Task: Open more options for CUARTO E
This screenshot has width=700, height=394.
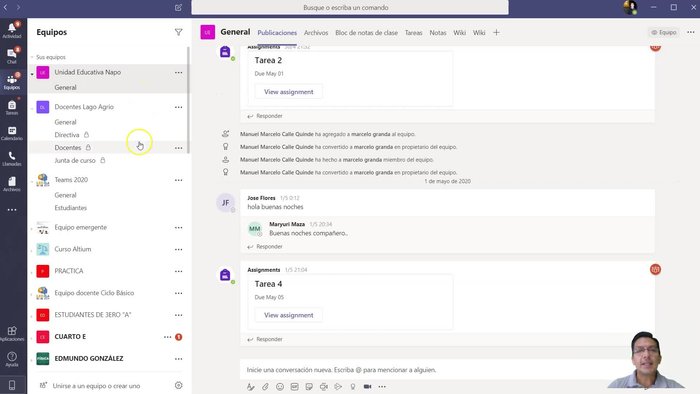Action: point(167,337)
